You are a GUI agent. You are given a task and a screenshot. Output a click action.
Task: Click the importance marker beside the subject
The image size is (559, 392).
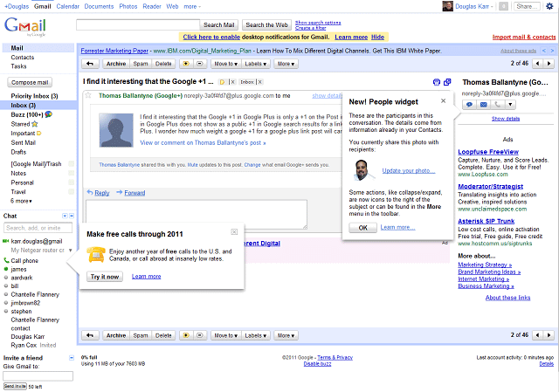[x=222, y=82]
